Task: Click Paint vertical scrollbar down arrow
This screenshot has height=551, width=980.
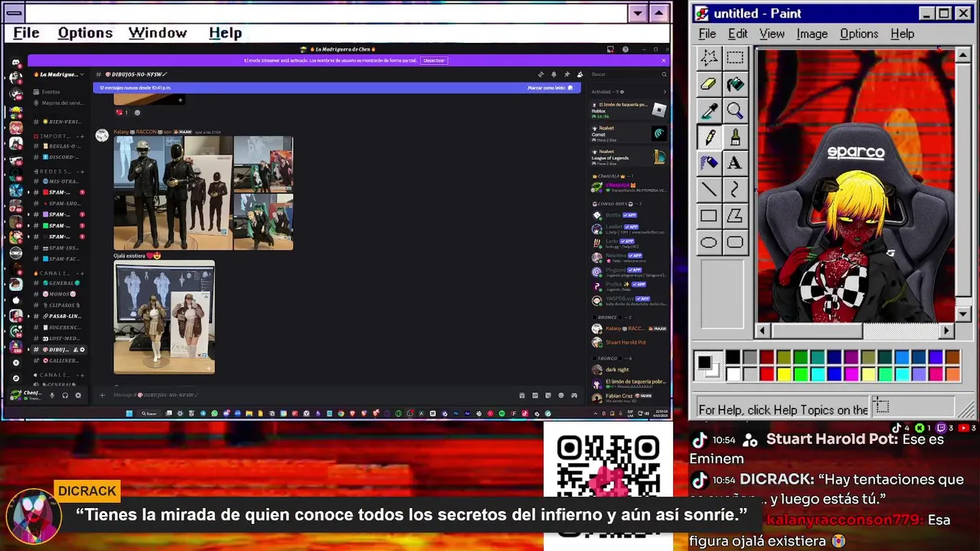Action: (963, 314)
